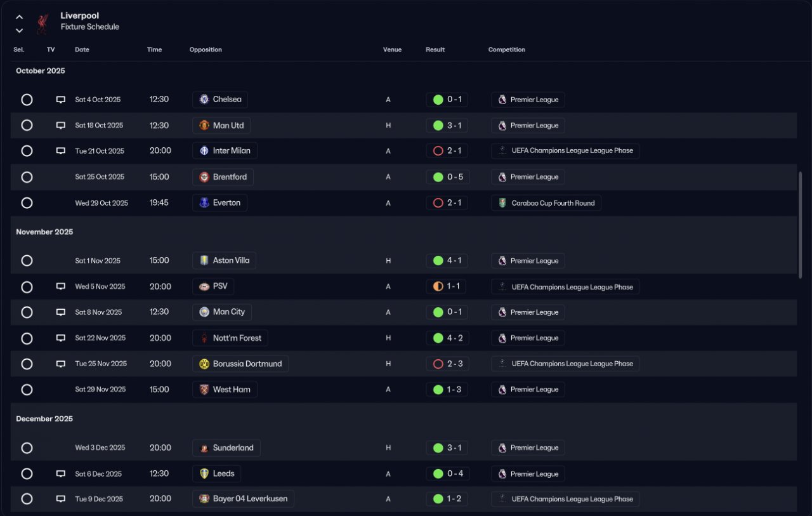The width and height of the screenshot is (812, 516).
Task: Click the Liverpool club crest icon
Action: (42, 23)
